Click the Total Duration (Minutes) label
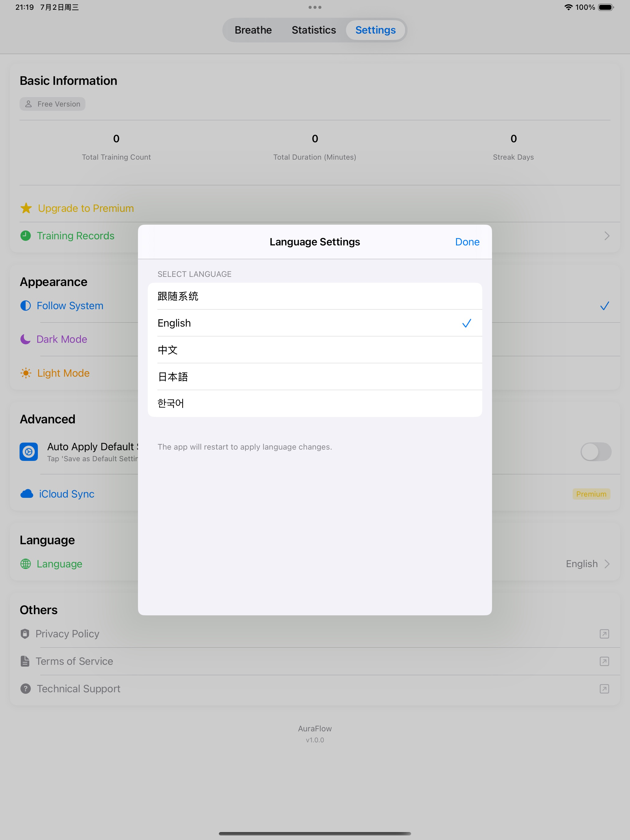This screenshot has height=840, width=630. click(315, 157)
